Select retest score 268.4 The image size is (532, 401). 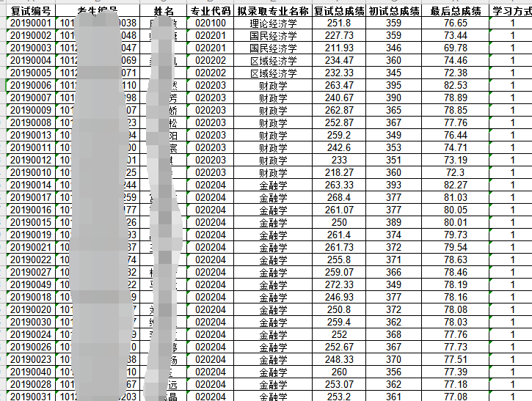pos(339,198)
